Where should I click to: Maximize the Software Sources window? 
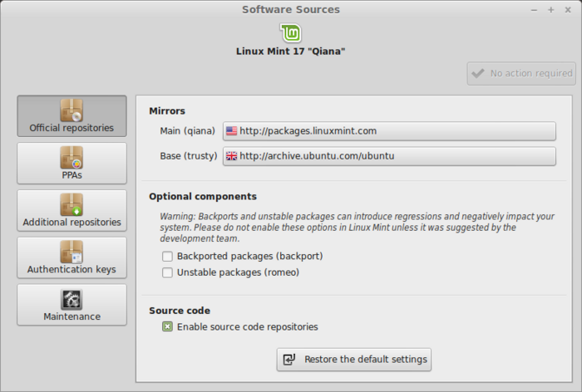[x=550, y=10]
